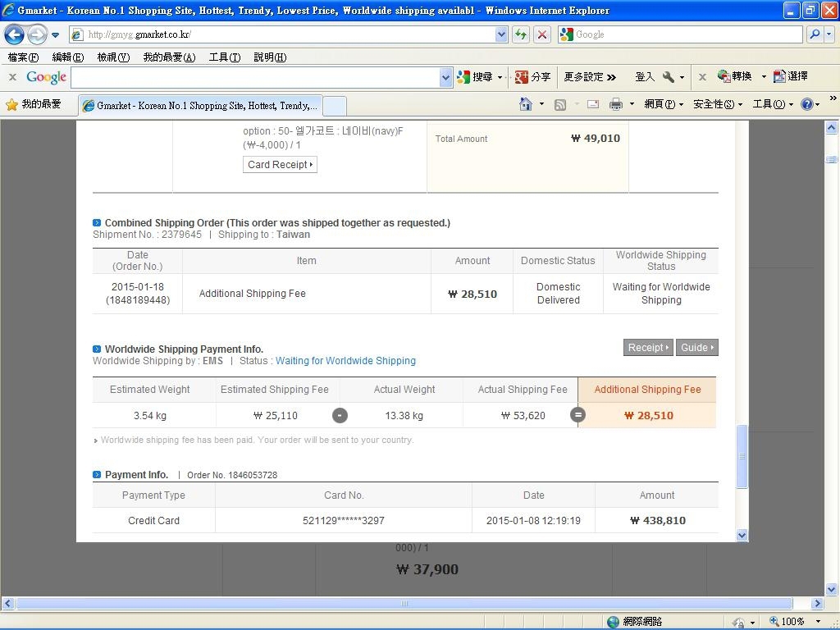The height and width of the screenshot is (630, 840).
Task: Click the Google search box in IE
Action: click(x=680, y=34)
